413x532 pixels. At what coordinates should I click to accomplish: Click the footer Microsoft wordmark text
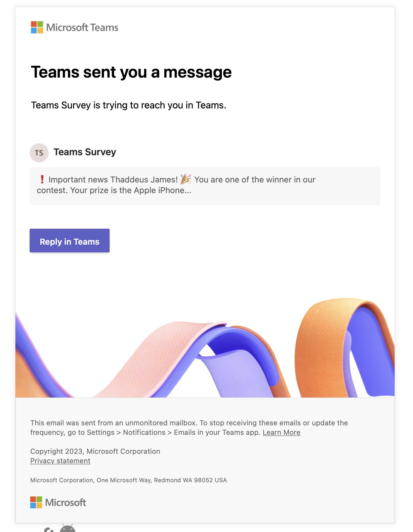[x=65, y=503]
